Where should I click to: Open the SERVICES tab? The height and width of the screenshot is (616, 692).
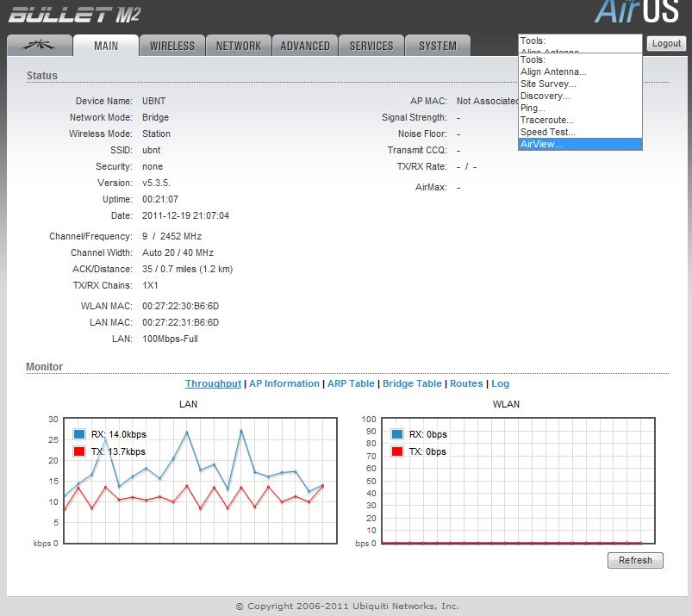[x=371, y=46]
